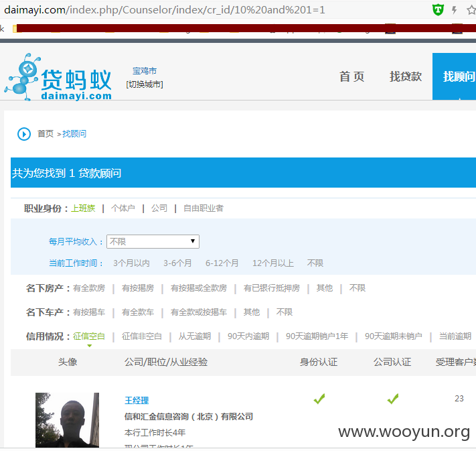The image size is (476, 451).
Task: Click the green identity verification checkmark
Action: [x=319, y=399]
